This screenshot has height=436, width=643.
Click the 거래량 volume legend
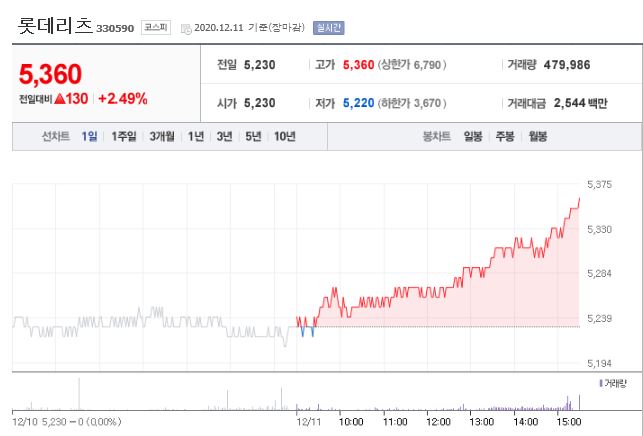pos(613,383)
